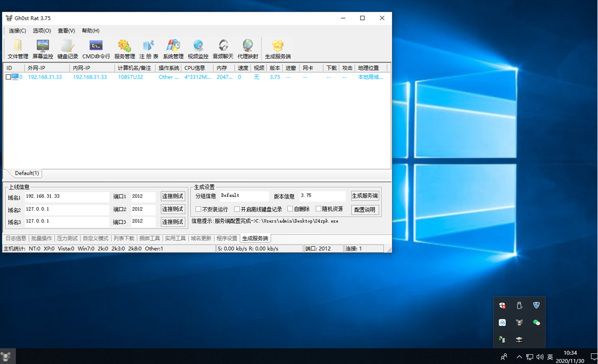Tick the 随机资源 checkbox
Image resolution: width=598 pixels, height=364 pixels.
coord(318,209)
